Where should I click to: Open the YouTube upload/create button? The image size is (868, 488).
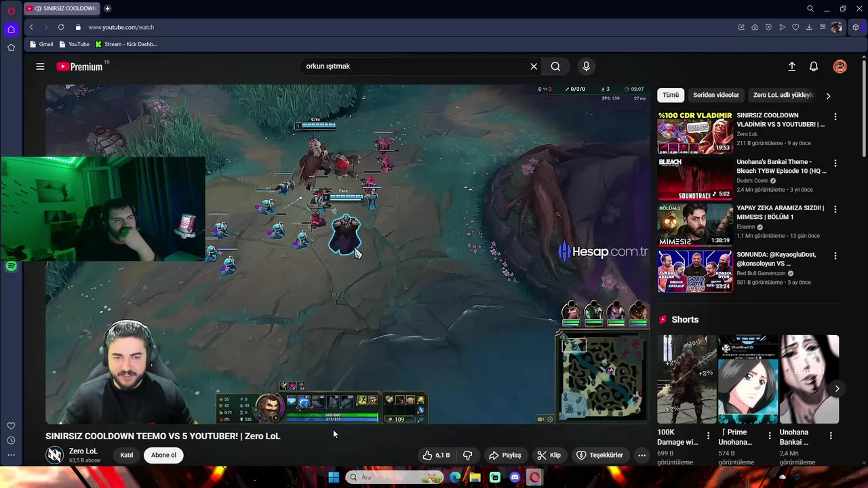pos(791,66)
